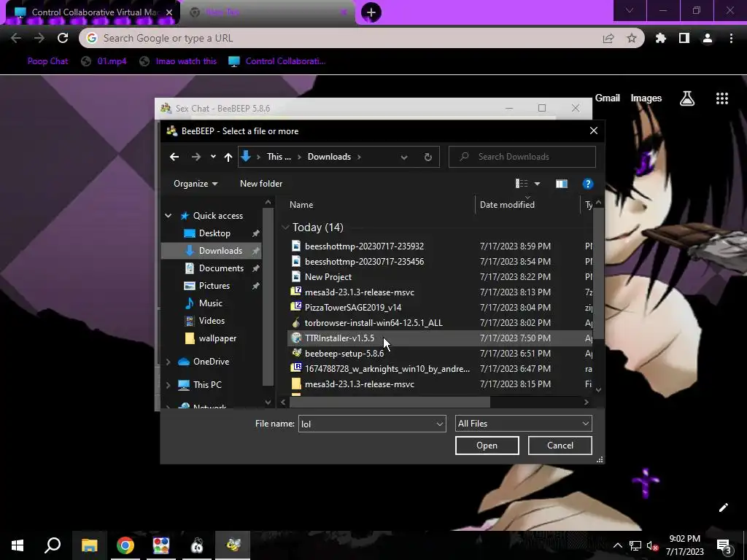
Task: Open the view options dropdown arrow
Action: point(537,184)
